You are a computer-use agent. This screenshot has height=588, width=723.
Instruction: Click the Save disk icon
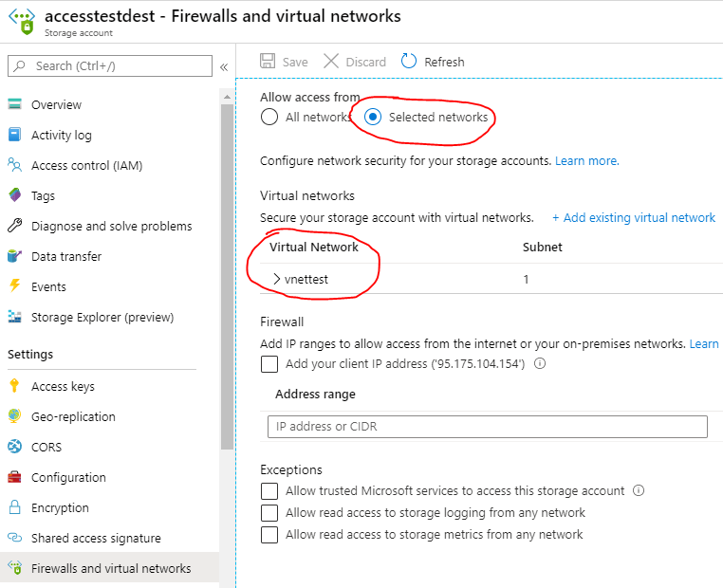(x=269, y=62)
